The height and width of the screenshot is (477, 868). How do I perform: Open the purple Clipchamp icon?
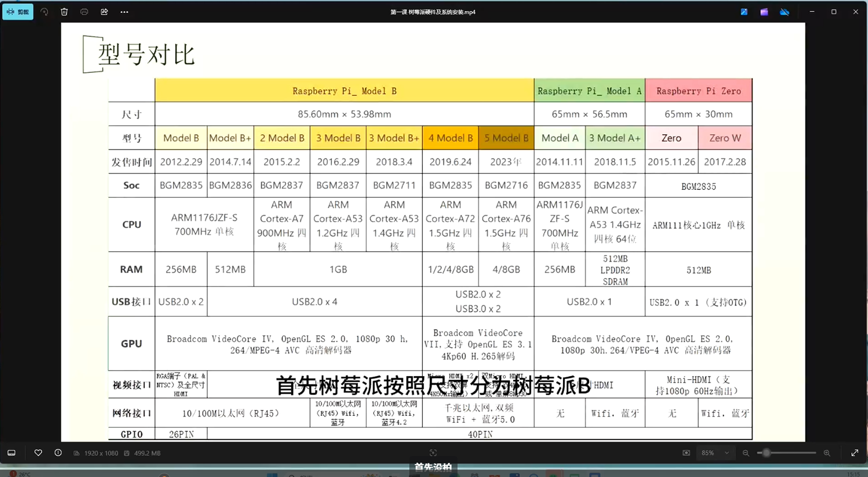[x=764, y=12]
